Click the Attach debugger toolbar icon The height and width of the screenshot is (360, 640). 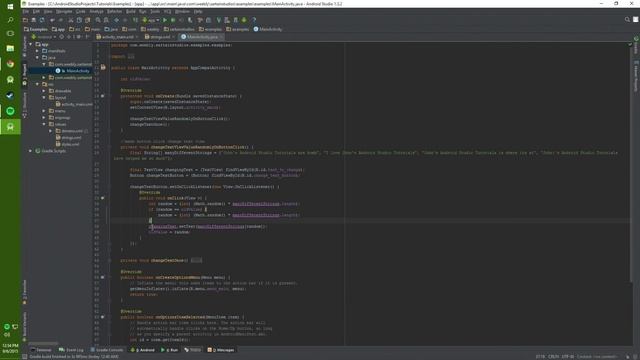[190, 20]
